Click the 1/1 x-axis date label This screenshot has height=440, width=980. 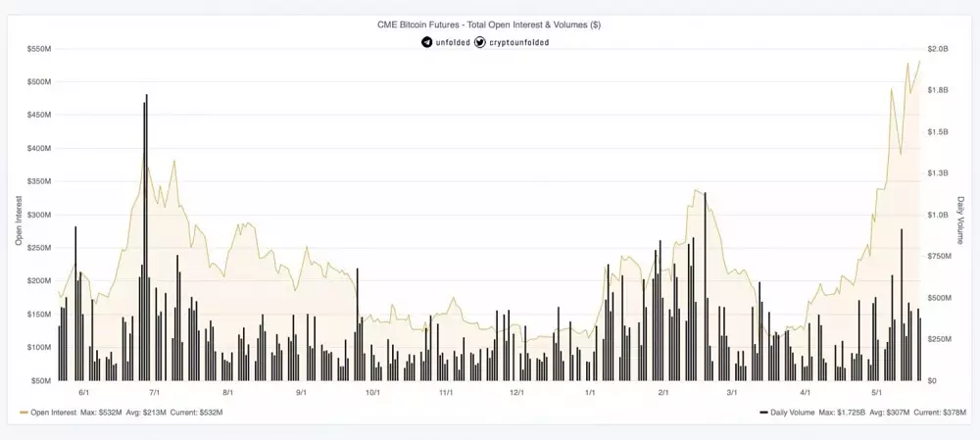coord(590,392)
